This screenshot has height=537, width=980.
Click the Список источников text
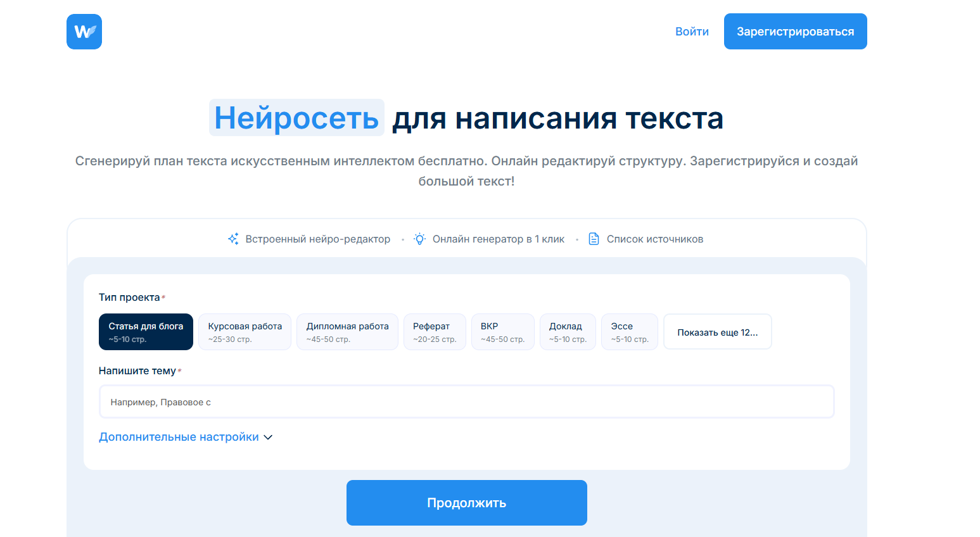pyautogui.click(x=655, y=239)
